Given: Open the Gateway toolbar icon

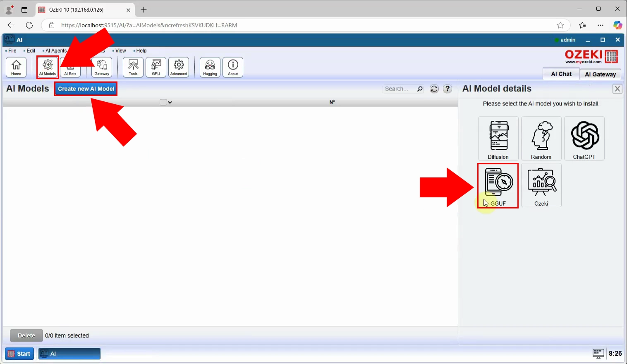Looking at the screenshot, I should tap(102, 67).
